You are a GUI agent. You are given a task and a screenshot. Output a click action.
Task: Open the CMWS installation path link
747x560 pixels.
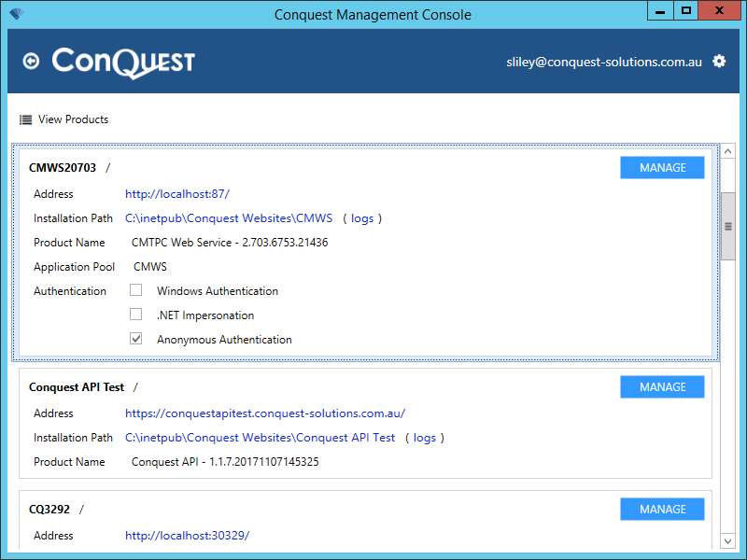click(x=229, y=218)
